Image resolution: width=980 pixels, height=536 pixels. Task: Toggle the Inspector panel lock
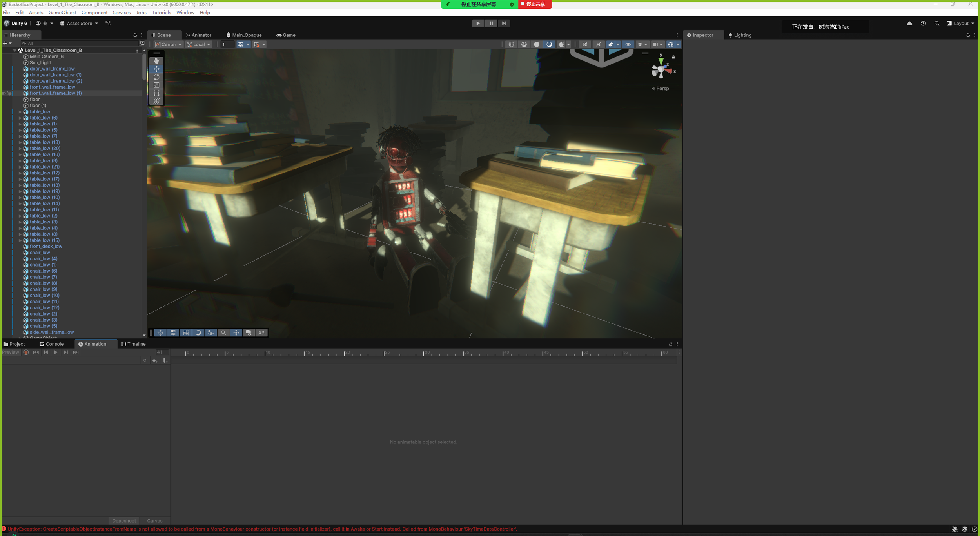click(x=968, y=35)
